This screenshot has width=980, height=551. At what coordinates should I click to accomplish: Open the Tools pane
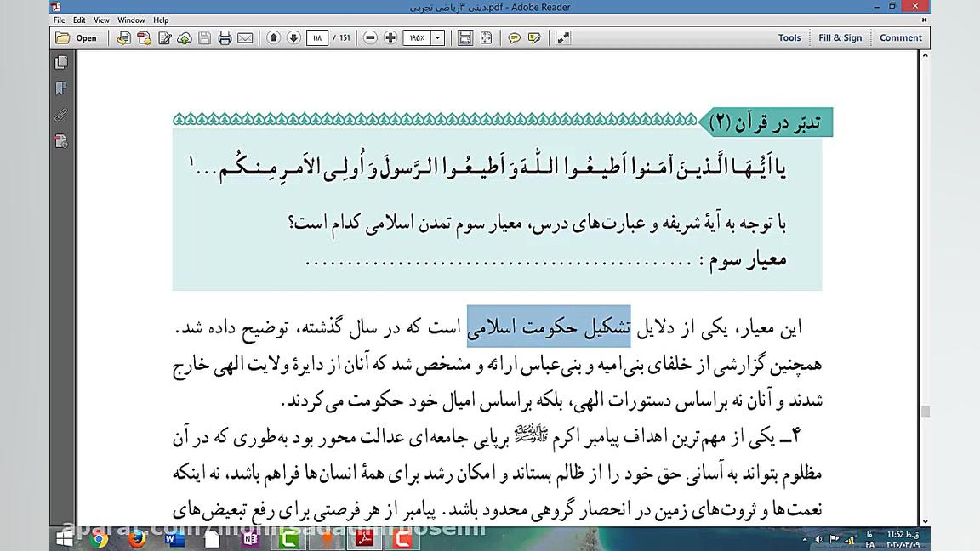789,38
